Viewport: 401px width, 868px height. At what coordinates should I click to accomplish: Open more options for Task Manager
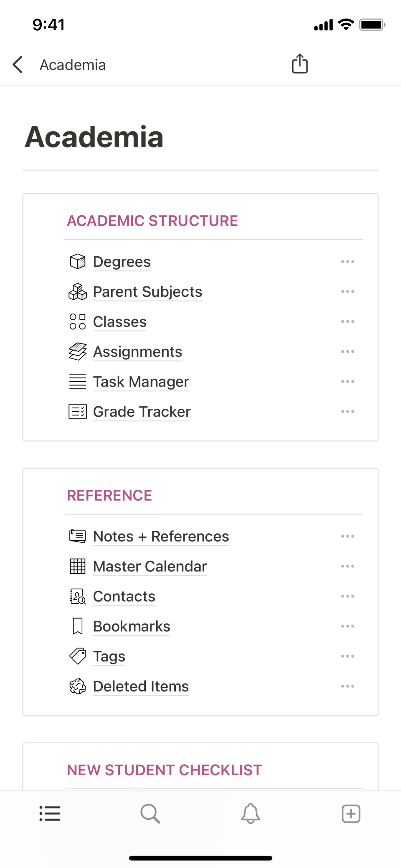(348, 382)
